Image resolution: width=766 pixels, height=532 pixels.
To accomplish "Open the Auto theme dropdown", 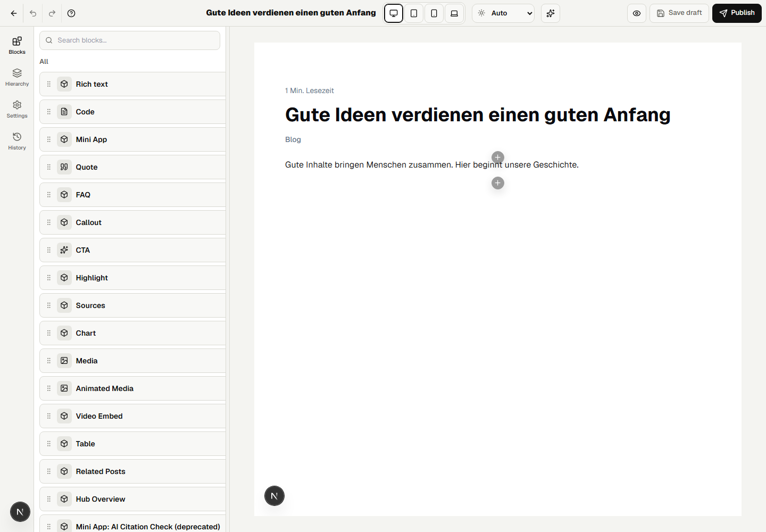I will 503,13.
